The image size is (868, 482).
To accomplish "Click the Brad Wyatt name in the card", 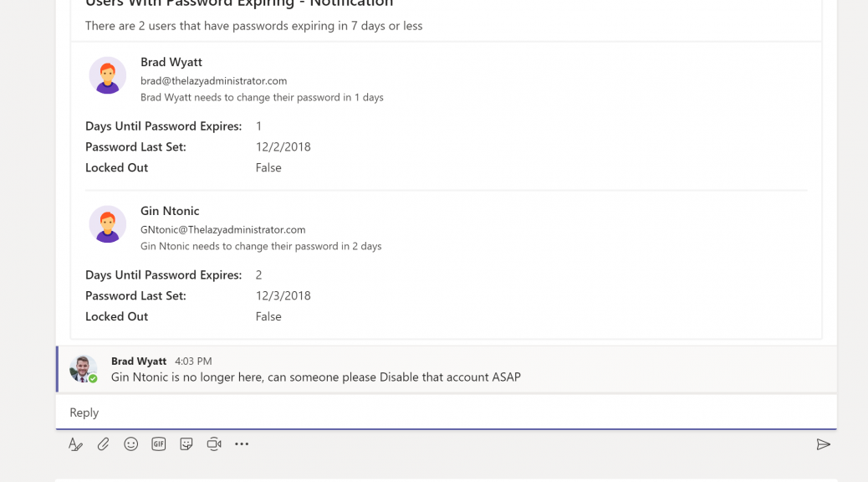I will click(171, 62).
